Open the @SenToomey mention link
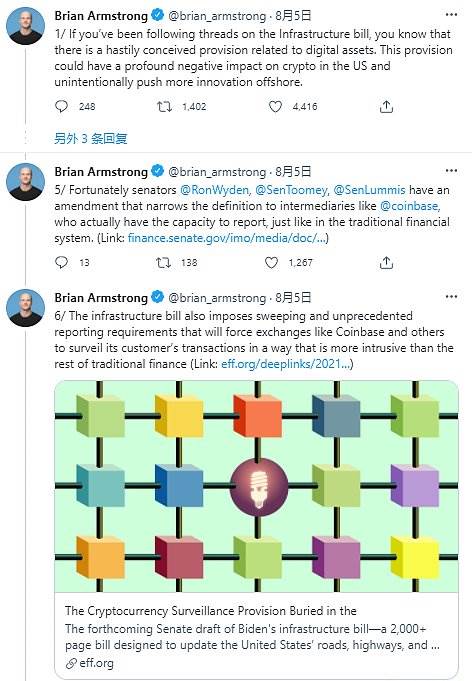The width and height of the screenshot is (472, 681). point(291,190)
